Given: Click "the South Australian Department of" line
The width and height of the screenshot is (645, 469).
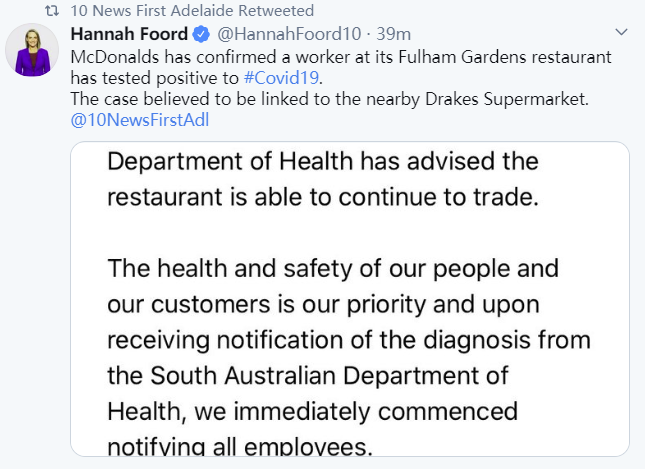Looking at the screenshot, I should (x=306, y=376).
